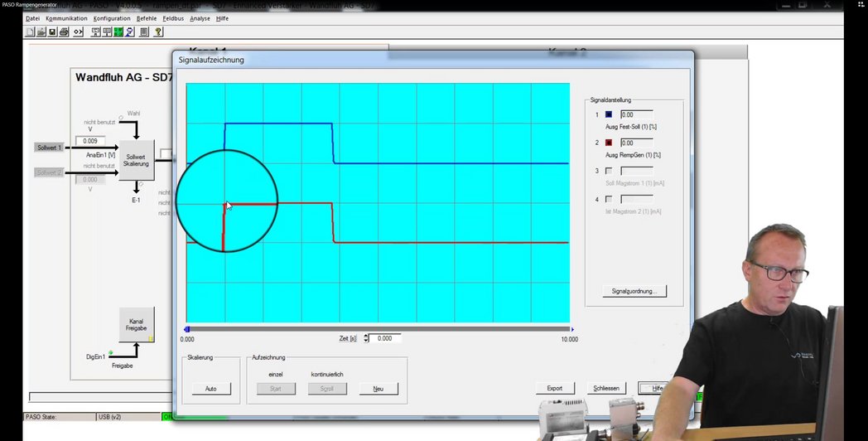Open the Kanal Freigabe block
Image resolution: width=868 pixels, height=441 pixels.
(136, 325)
